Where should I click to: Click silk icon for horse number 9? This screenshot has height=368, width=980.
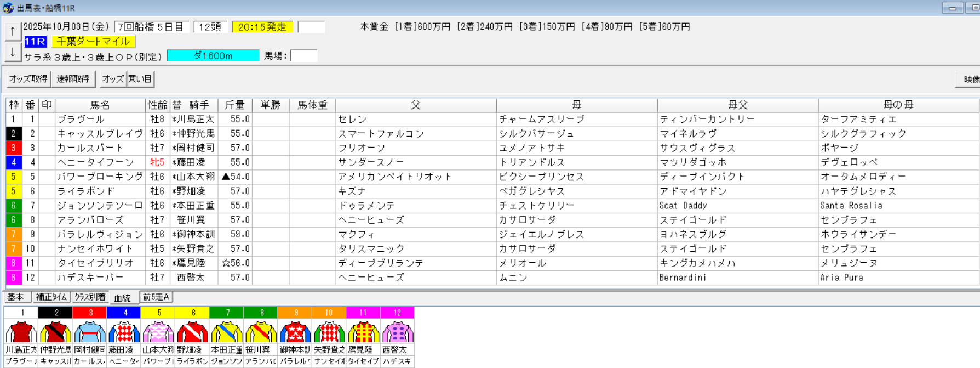(295, 332)
